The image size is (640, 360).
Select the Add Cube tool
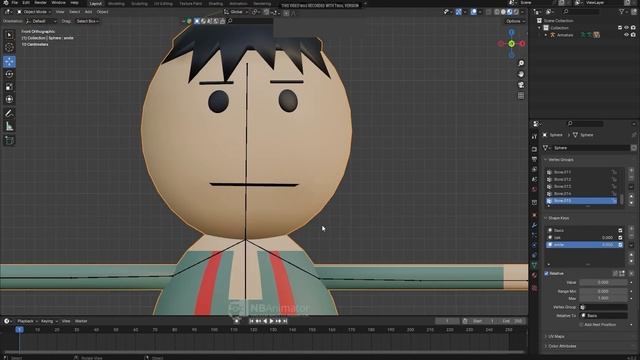[9, 140]
